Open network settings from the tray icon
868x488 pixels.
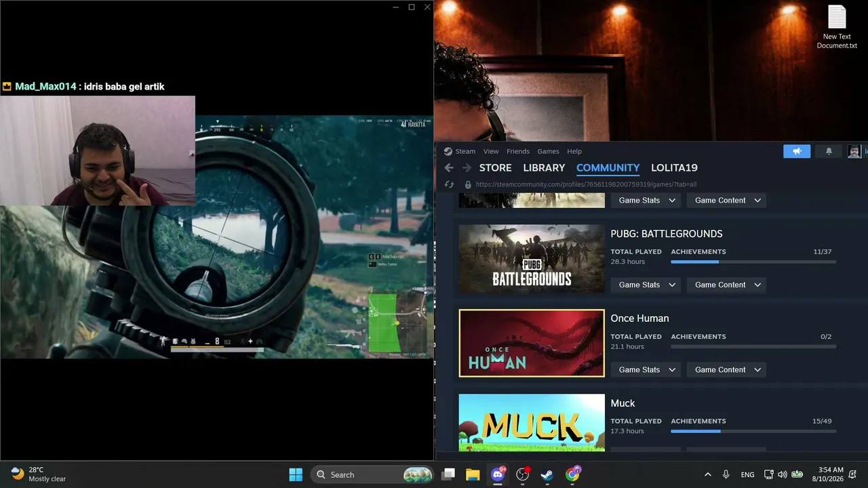[768, 474]
